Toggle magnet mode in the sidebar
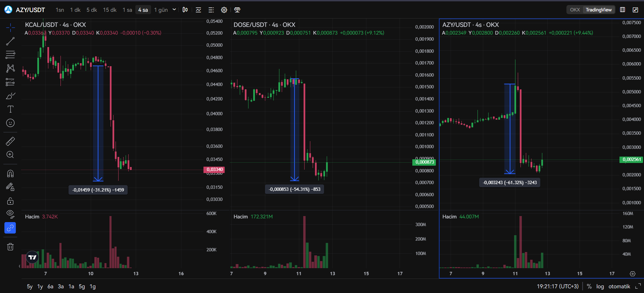The image size is (644, 293). [x=10, y=173]
